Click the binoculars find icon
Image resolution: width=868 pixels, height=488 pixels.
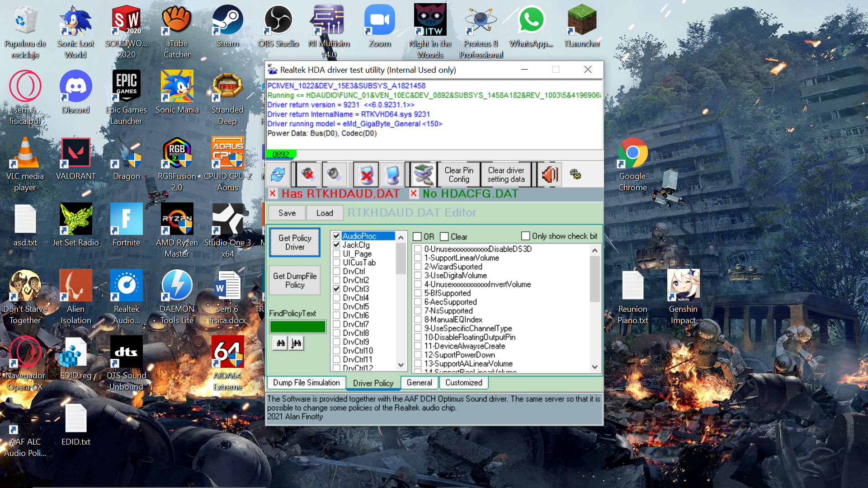point(281,343)
